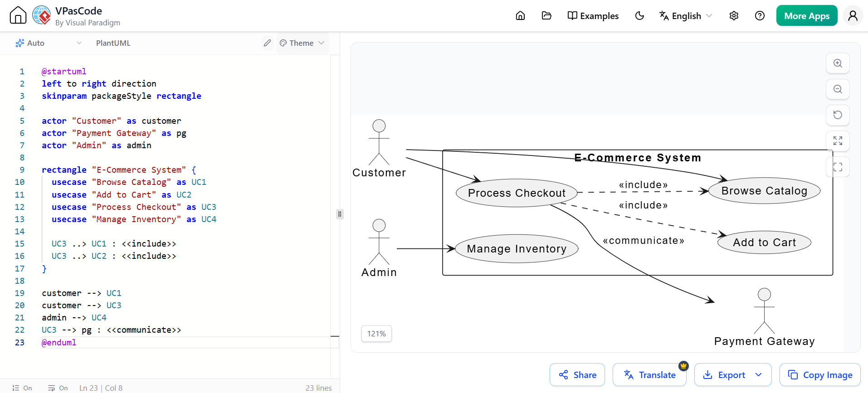The width and height of the screenshot is (868, 393).
Task: Click the Copy Image button
Action: [820, 375]
